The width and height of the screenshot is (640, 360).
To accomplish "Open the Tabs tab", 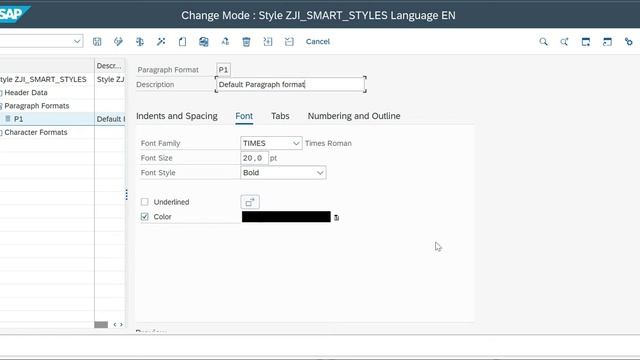I will [x=280, y=116].
